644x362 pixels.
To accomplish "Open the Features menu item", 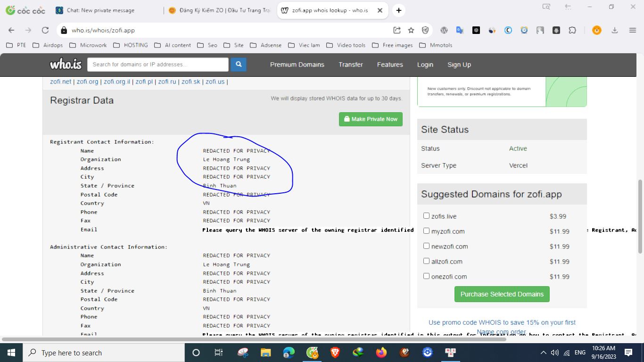I will 390,65.
